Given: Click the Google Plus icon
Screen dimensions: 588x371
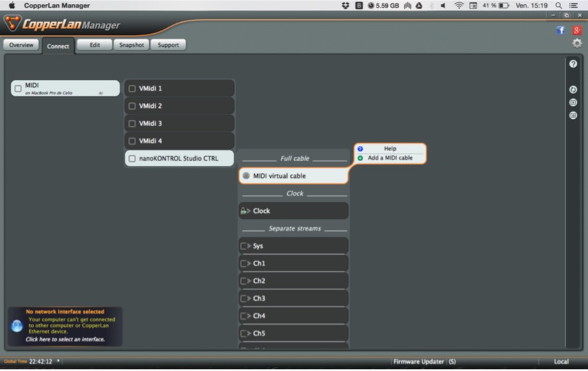Looking at the screenshot, I should click(577, 30).
